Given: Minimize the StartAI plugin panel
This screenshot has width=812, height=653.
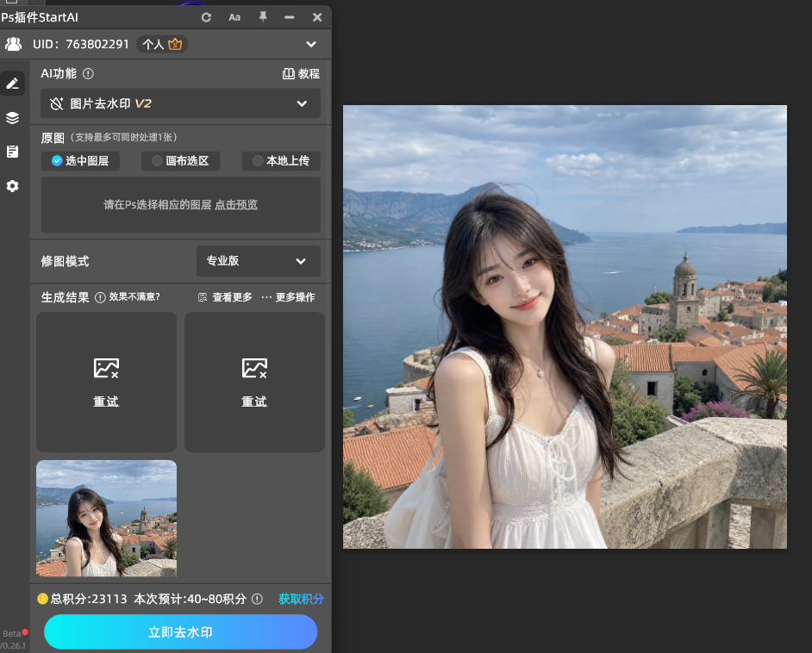Looking at the screenshot, I should [x=290, y=17].
